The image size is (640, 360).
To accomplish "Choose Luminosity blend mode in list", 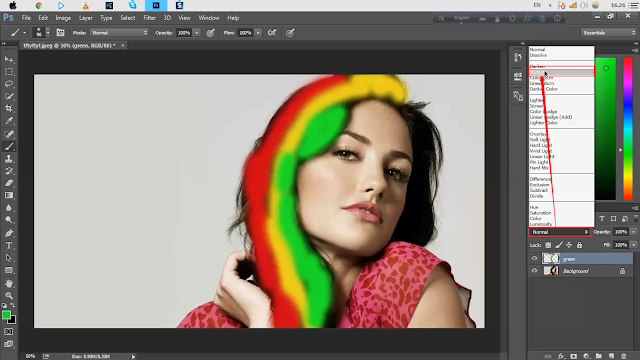I will pos(541,224).
